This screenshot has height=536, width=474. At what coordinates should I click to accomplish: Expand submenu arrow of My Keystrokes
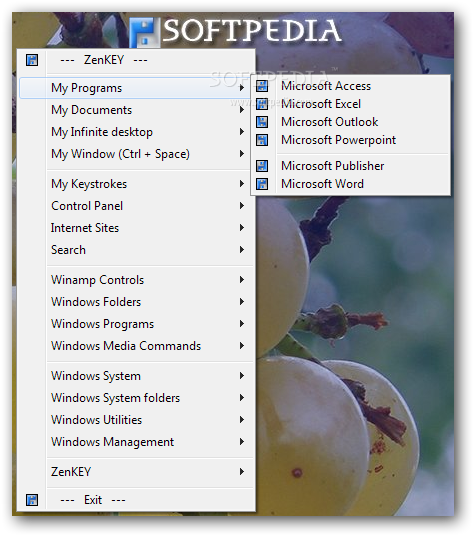pyautogui.click(x=242, y=184)
